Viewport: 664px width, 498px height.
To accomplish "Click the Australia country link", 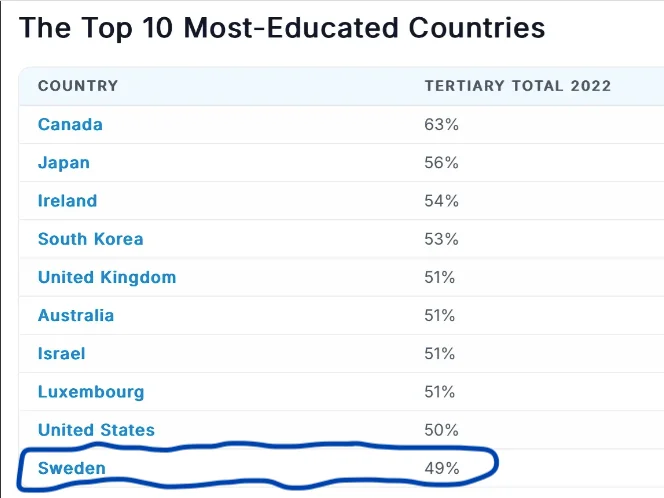I will pos(76,315).
